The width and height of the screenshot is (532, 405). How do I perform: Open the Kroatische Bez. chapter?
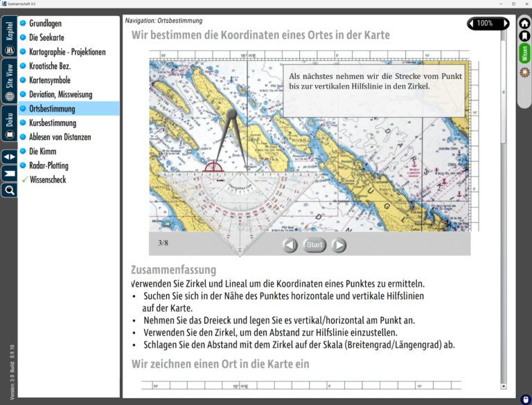69,66
